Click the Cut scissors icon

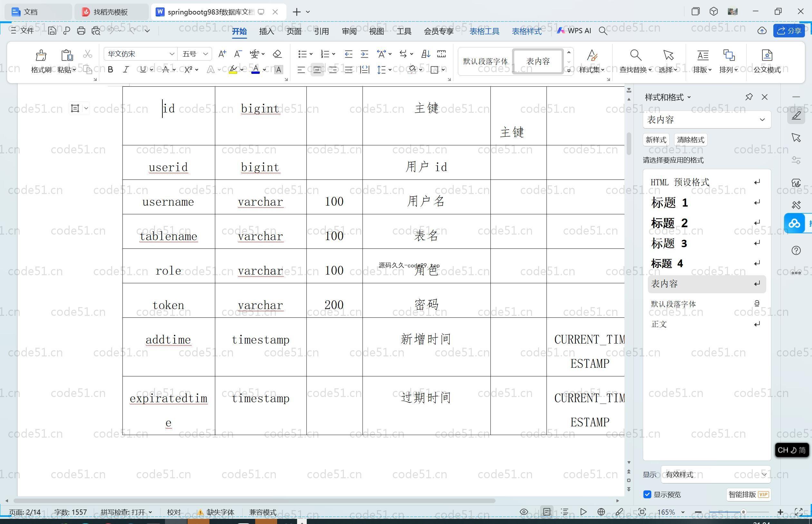point(87,54)
